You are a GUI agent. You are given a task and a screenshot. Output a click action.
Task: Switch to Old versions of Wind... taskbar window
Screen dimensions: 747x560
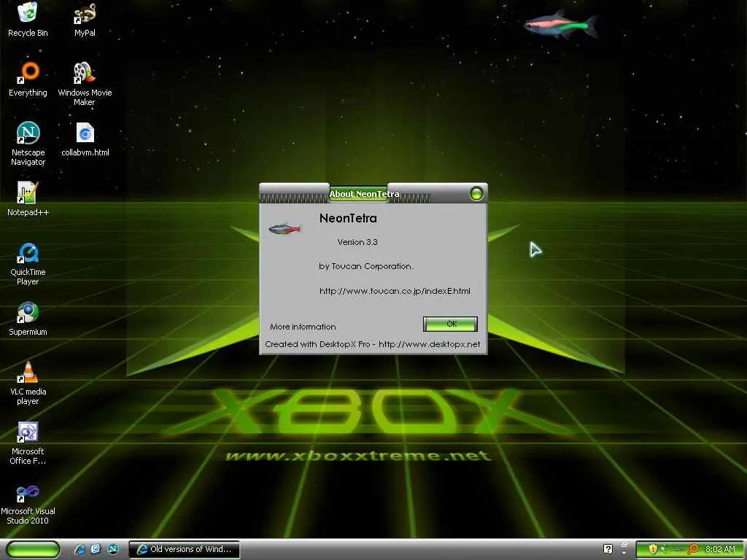point(184,549)
